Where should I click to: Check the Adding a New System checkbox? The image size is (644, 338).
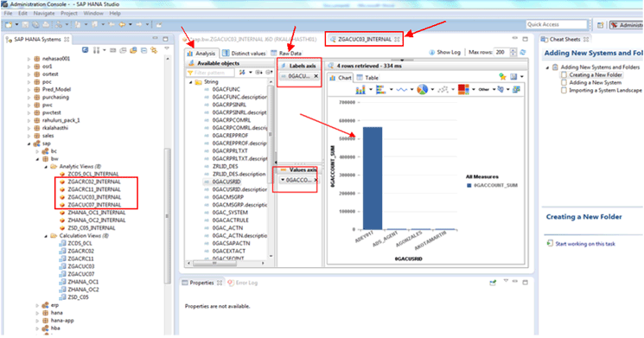(x=564, y=82)
